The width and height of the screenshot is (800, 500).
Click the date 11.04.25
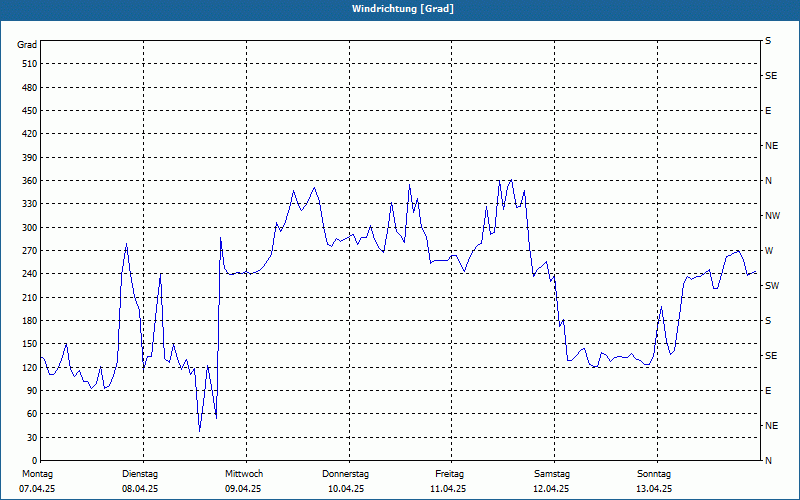pos(448,489)
